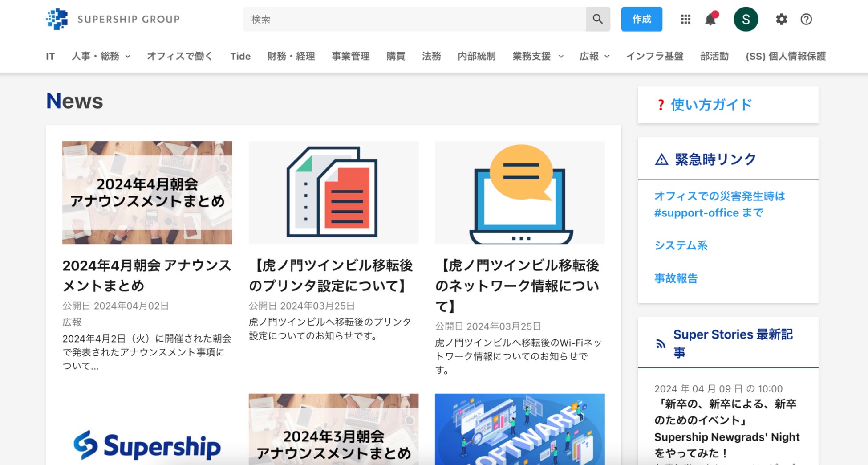
Task: Open the 使い方ガイド link
Action: [x=711, y=105]
